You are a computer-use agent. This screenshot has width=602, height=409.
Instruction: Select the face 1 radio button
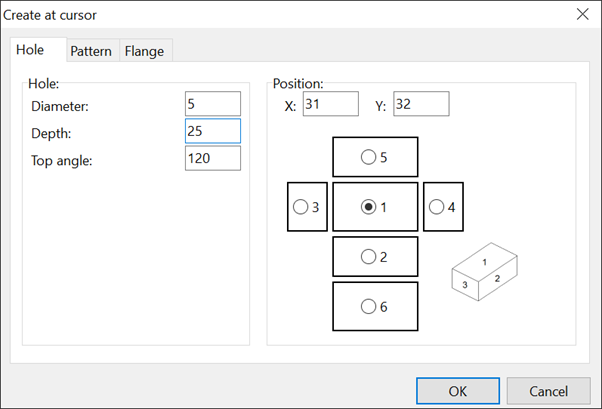(x=374, y=207)
